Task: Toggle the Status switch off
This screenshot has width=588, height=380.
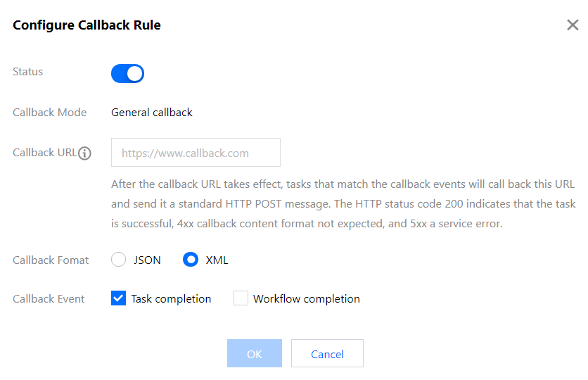Action: pyautogui.click(x=127, y=73)
